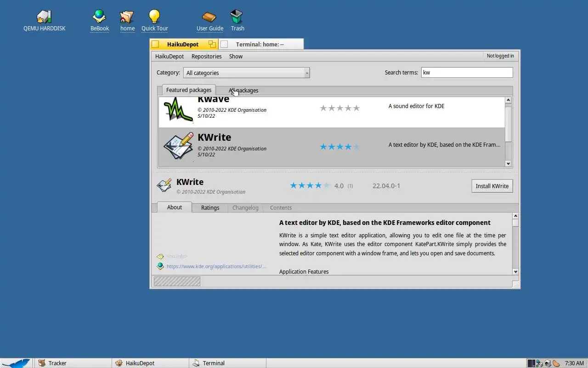
Task: Launch the Quick Tour lightbulb icon
Action: 154,17
